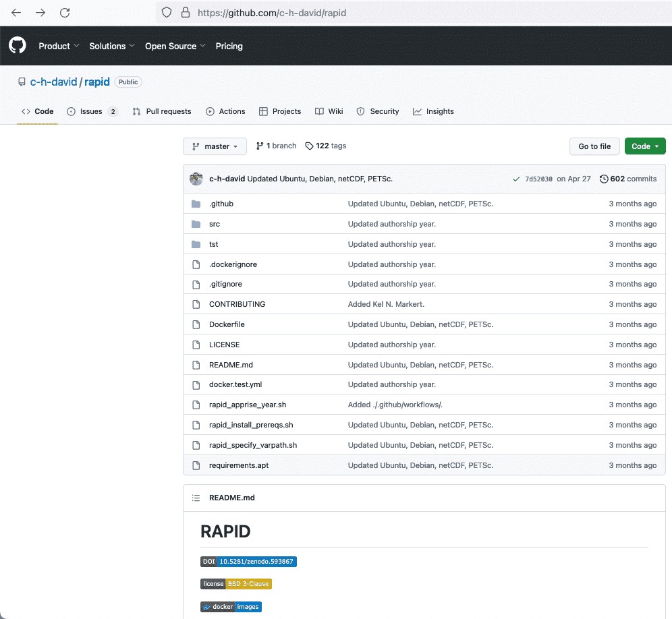Switch to the Security tab
The height and width of the screenshot is (619, 672).
(378, 111)
